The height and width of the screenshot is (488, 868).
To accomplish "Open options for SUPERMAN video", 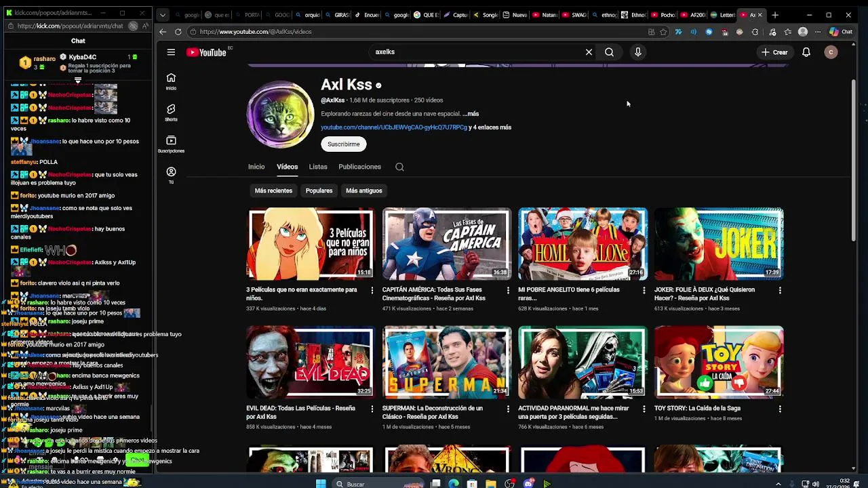I will tap(508, 409).
